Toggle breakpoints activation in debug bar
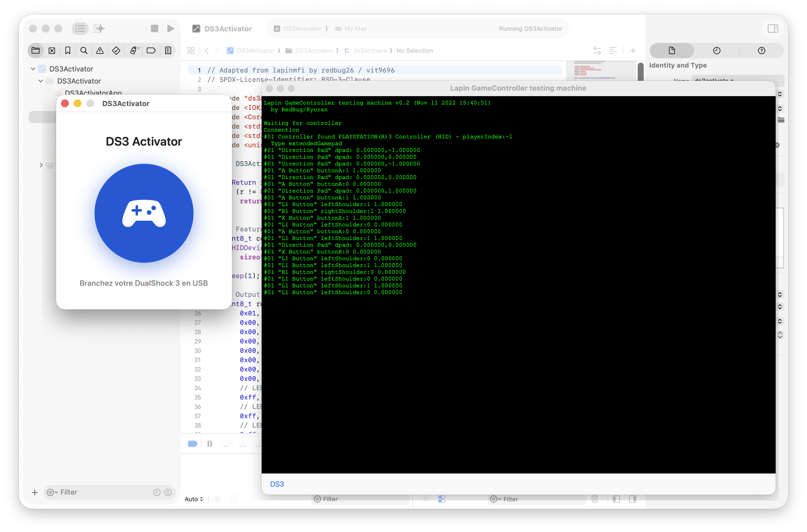The image size is (807, 532). click(192, 444)
